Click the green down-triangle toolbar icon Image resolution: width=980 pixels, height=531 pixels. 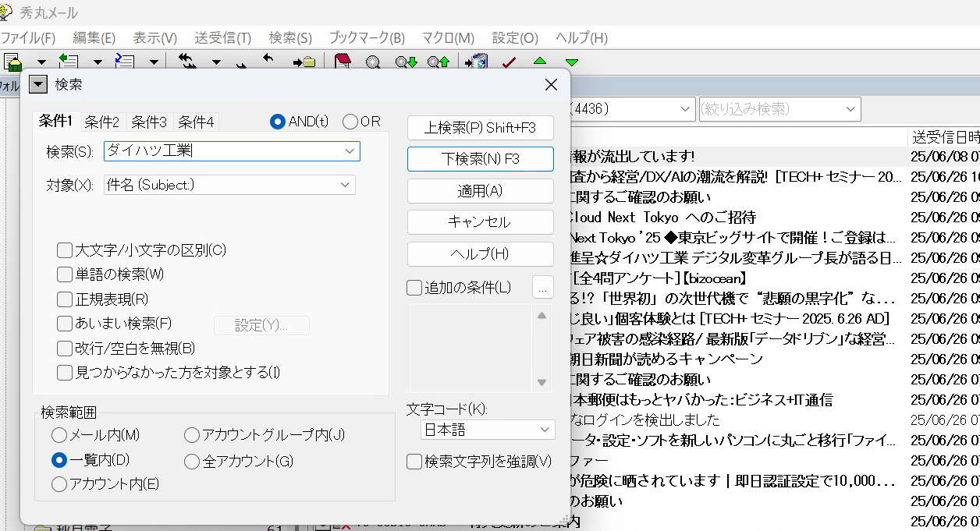tap(572, 62)
